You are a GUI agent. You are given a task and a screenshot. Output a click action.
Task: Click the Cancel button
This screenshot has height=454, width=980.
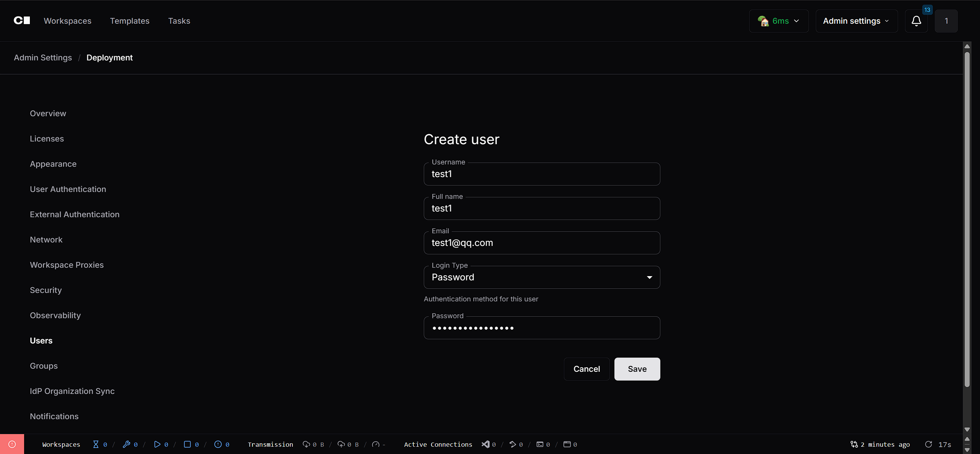(586, 369)
